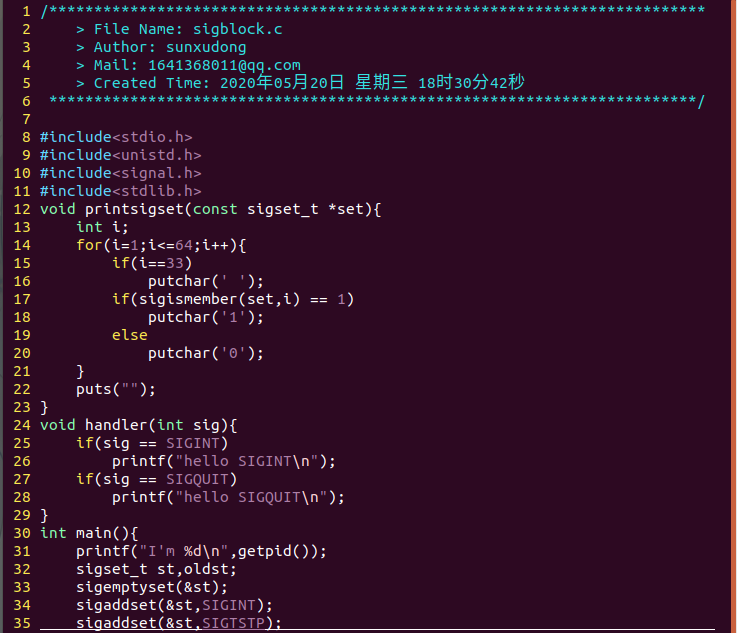Click the email 1641368011@qq.com

pos(224,65)
